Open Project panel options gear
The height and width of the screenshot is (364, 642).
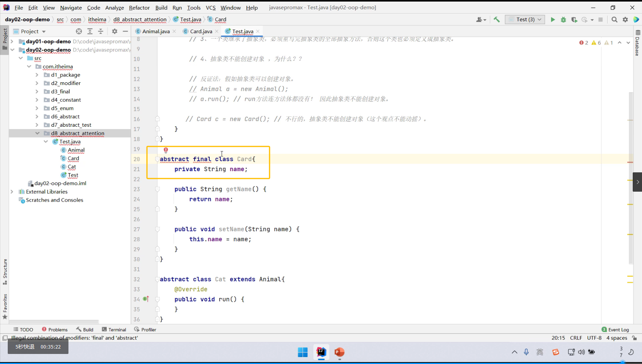114,31
